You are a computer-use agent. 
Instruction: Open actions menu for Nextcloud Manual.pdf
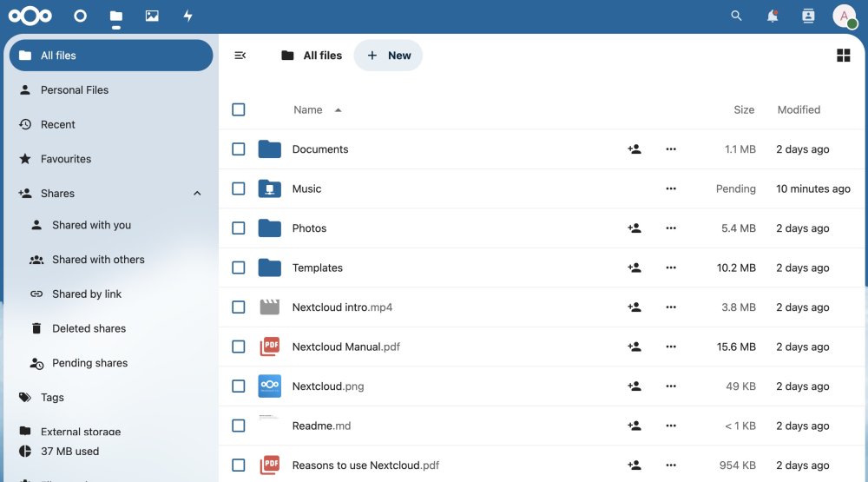pyautogui.click(x=671, y=347)
